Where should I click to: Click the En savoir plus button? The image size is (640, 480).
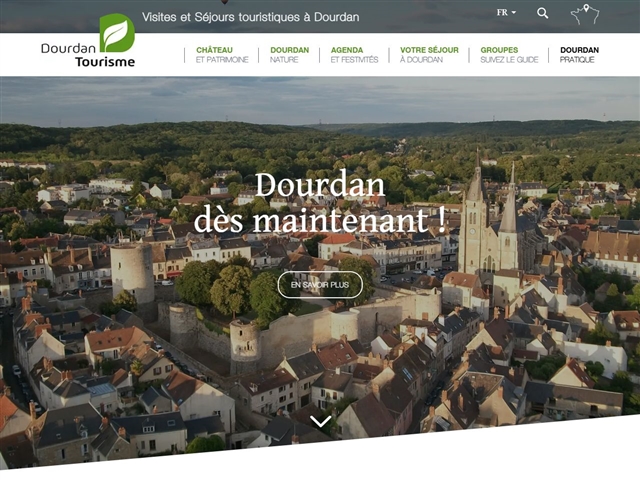coord(320,285)
